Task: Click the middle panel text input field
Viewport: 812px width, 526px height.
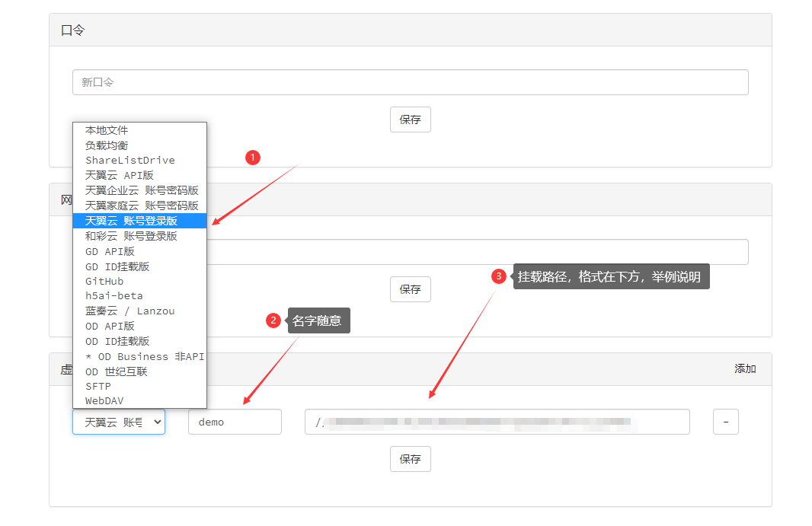Action: pos(478,252)
